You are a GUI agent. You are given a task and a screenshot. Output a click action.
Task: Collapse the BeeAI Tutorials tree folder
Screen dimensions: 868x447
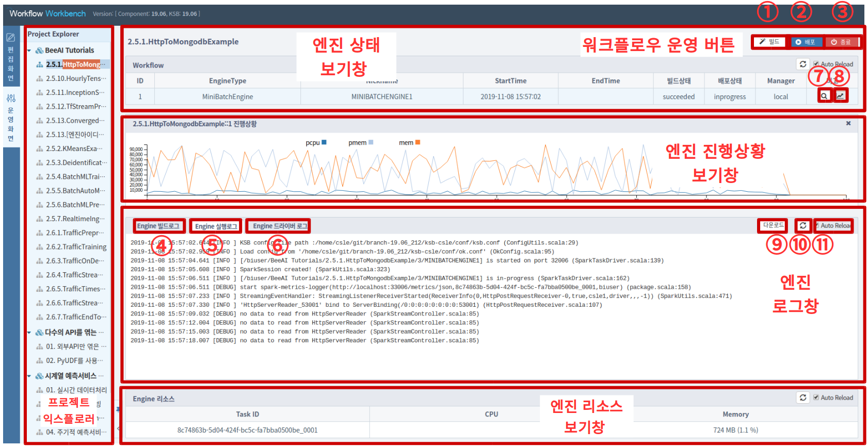point(29,51)
